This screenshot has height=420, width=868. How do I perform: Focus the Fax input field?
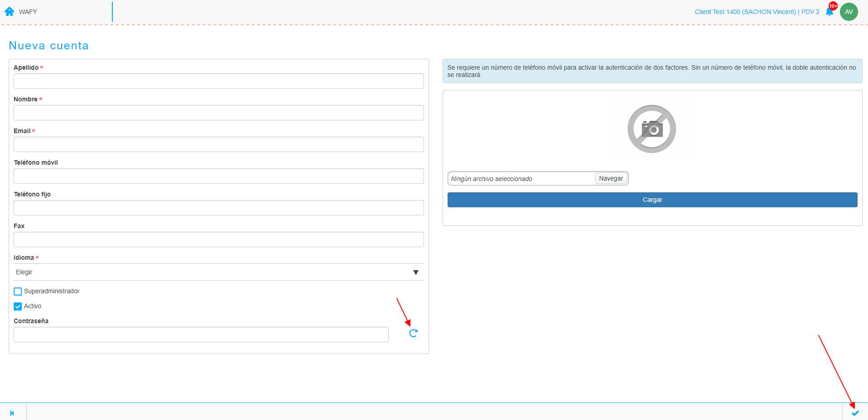coord(219,239)
